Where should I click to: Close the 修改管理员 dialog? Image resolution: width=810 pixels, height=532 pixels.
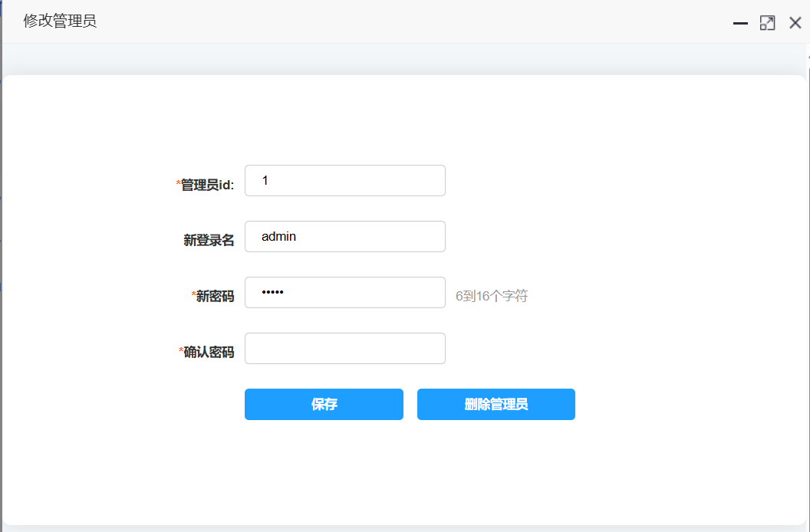point(795,23)
